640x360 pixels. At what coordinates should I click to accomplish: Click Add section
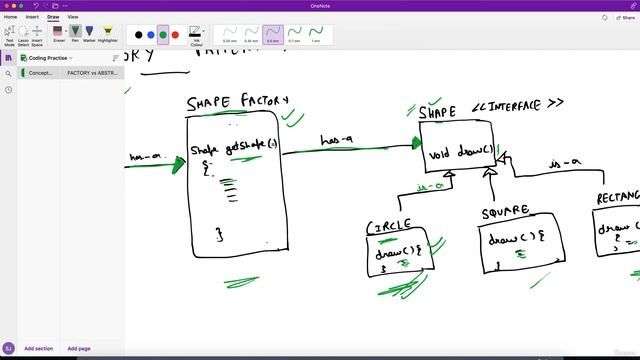(x=38, y=349)
